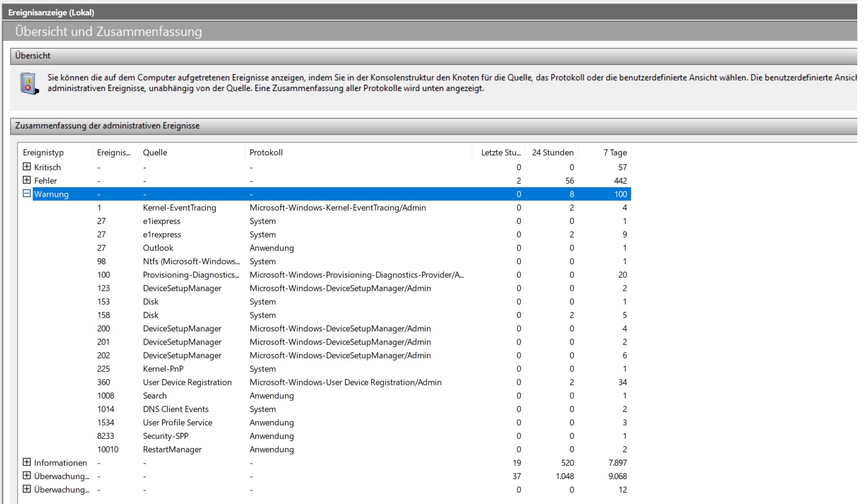Expand the Informationen event type node
868x504 pixels.
(x=27, y=462)
